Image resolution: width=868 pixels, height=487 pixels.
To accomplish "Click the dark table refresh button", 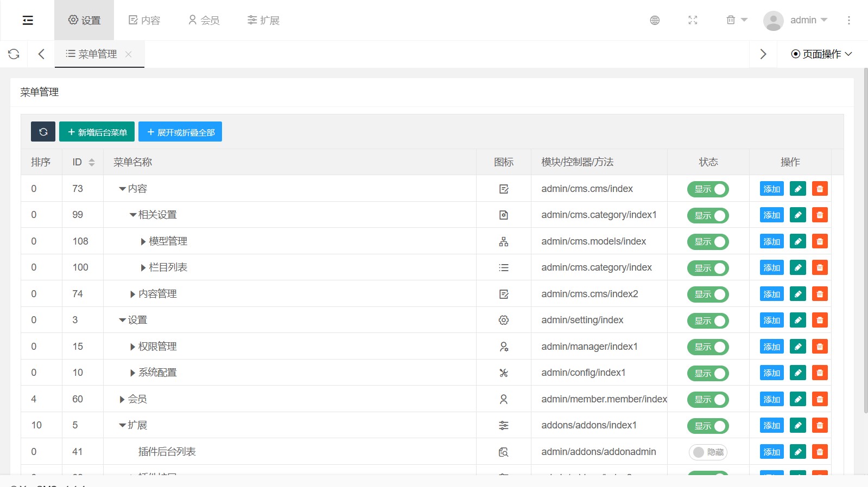I will coord(43,132).
